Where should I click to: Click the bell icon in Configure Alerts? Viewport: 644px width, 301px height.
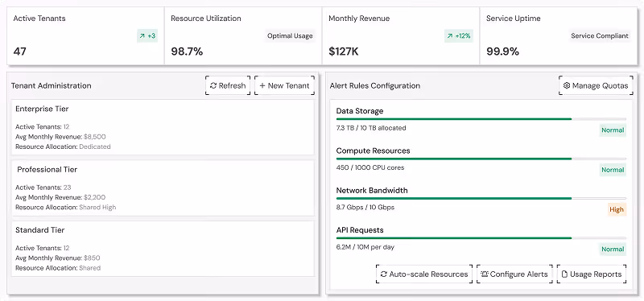pyautogui.click(x=485, y=274)
